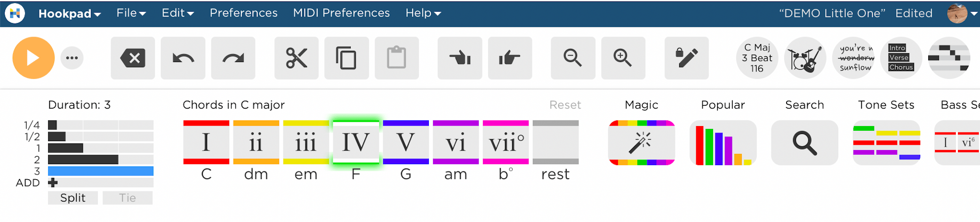The image size is (980, 222).
Task: Expand the File menu
Action: tap(131, 13)
